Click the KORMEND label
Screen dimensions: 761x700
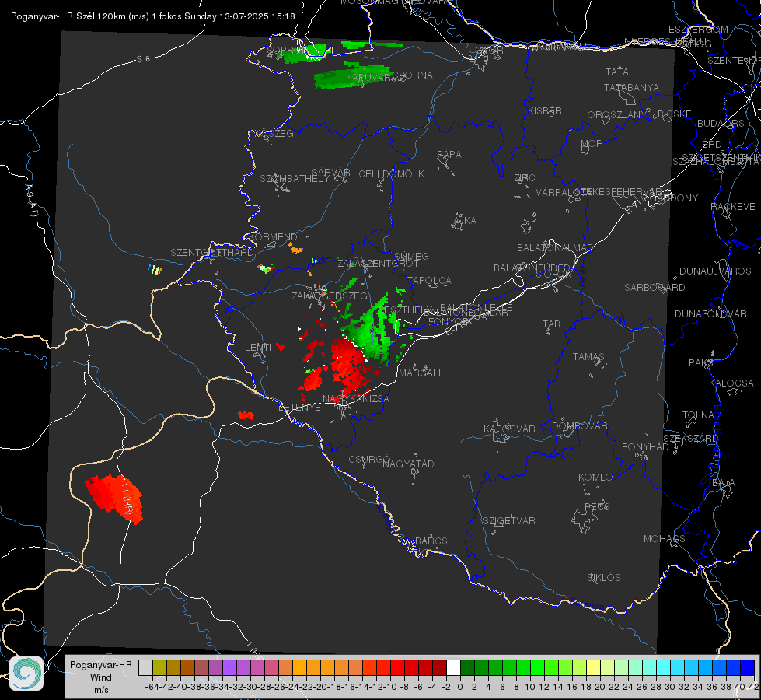272,237
